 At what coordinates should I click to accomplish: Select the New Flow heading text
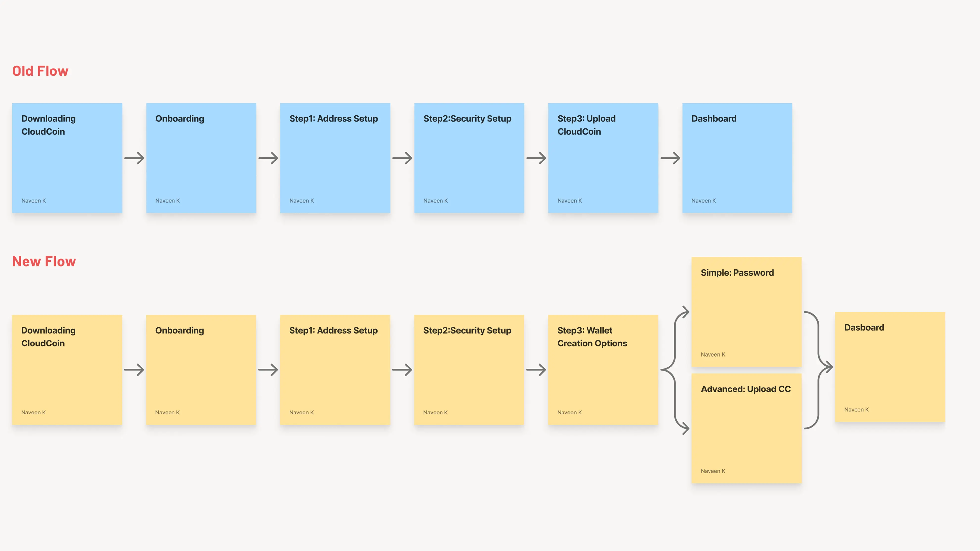pos(44,261)
